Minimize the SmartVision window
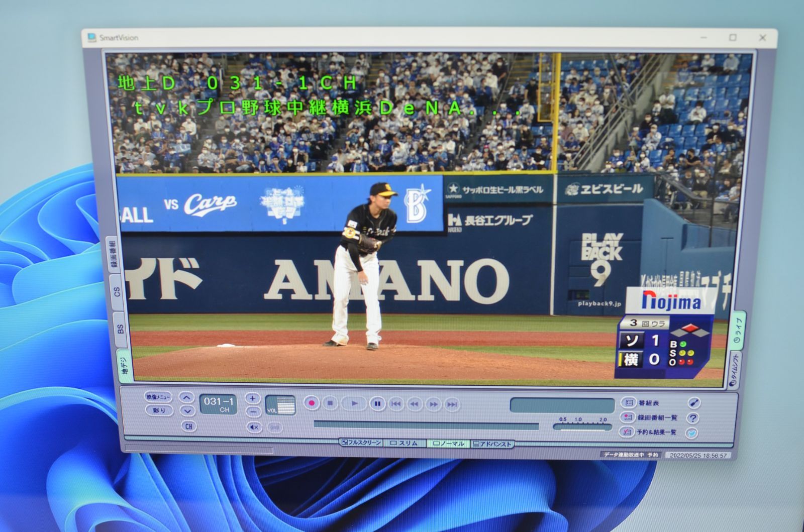804x532 pixels. [x=703, y=38]
